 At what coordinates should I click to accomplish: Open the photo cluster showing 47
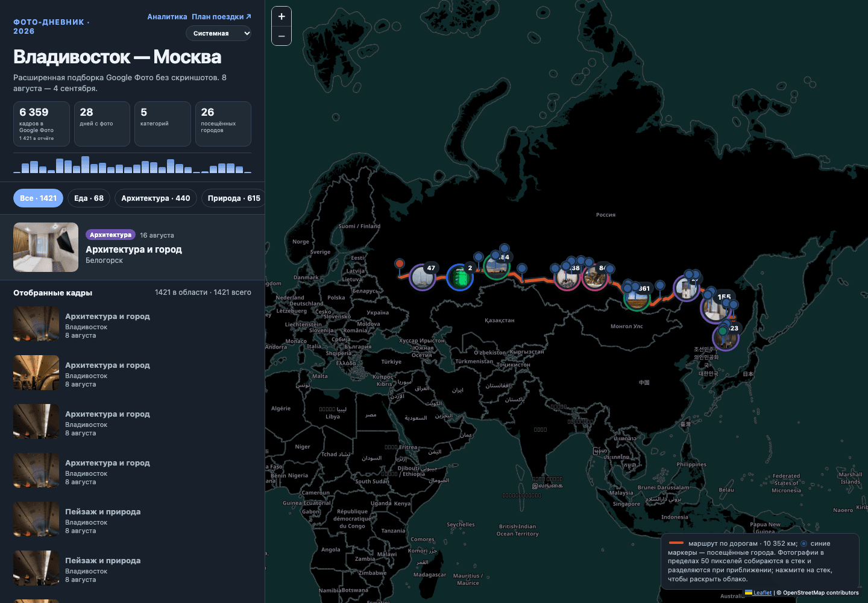423,277
